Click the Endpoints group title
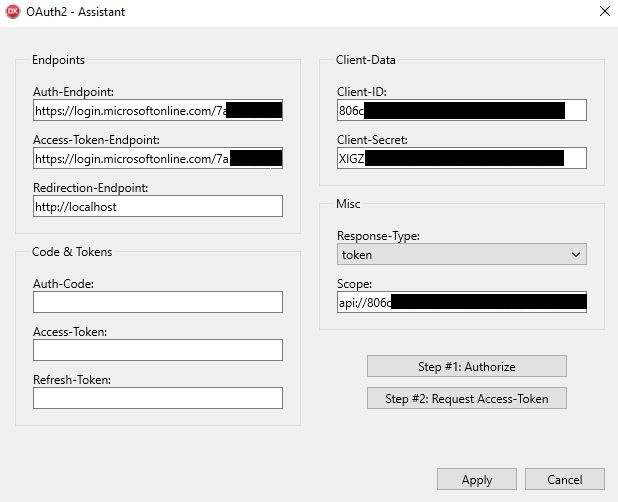The width and height of the screenshot is (618, 502). click(x=58, y=60)
